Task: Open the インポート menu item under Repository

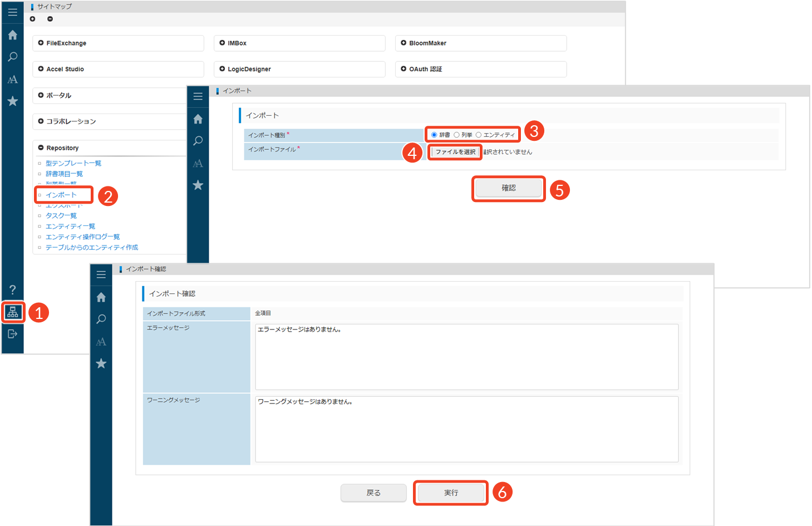Action: click(61, 195)
